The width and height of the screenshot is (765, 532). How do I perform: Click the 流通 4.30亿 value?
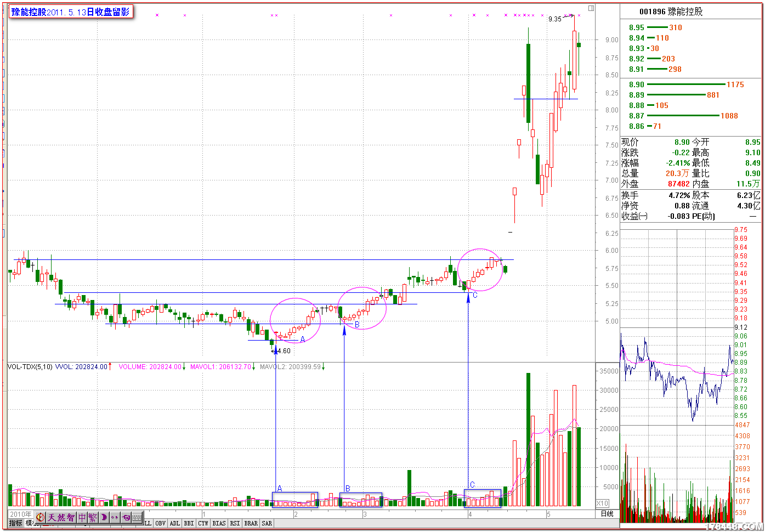(749, 206)
